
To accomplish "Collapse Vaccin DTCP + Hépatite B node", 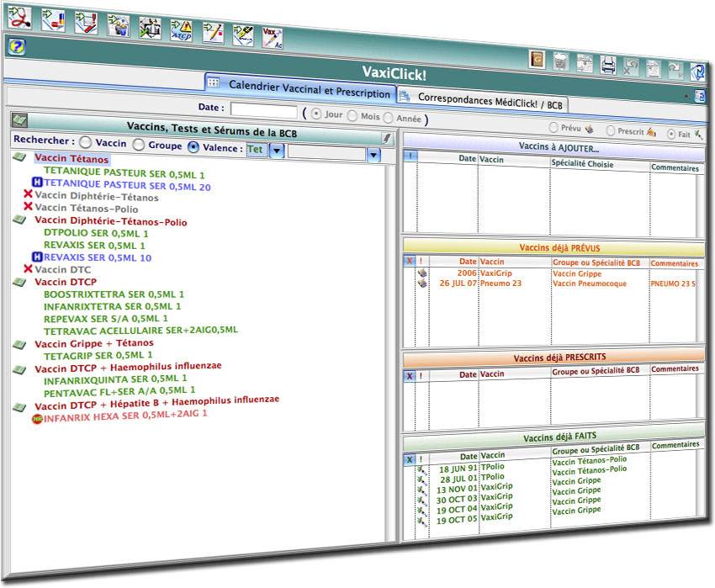I will click(x=19, y=407).
